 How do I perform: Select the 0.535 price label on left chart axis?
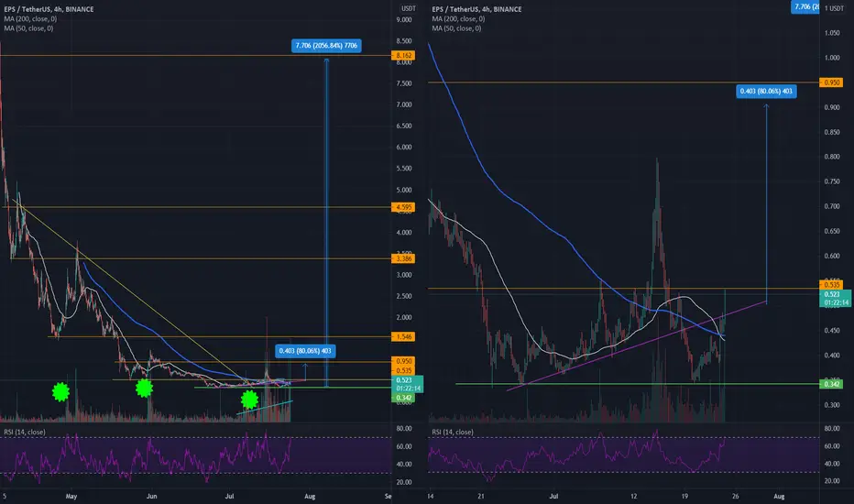(x=403, y=370)
